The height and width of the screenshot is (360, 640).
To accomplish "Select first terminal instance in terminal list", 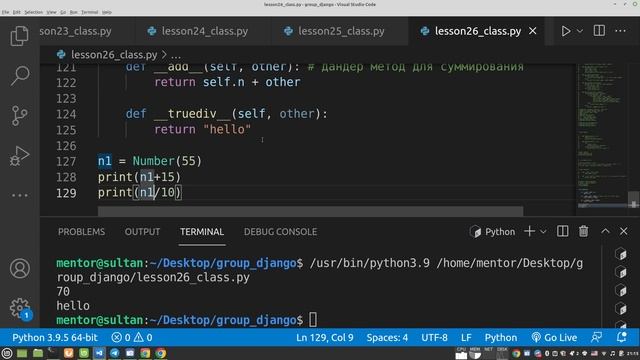I will coord(621,254).
